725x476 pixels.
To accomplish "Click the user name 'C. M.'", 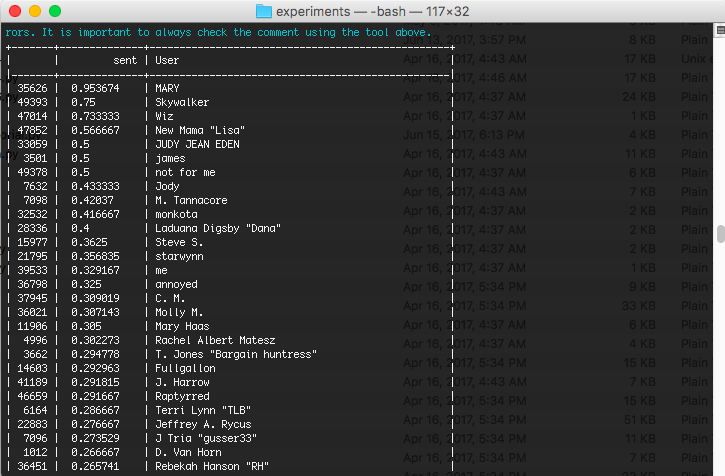I will click(x=170, y=298).
